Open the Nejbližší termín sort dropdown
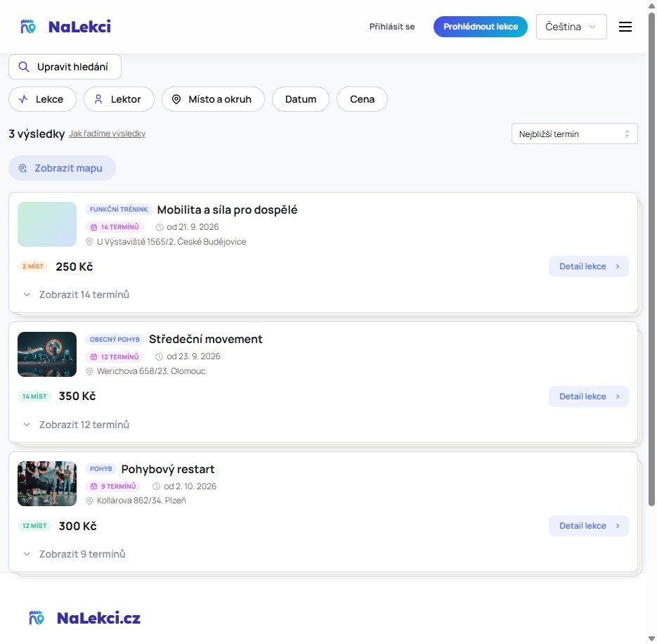657x644 pixels. click(575, 134)
